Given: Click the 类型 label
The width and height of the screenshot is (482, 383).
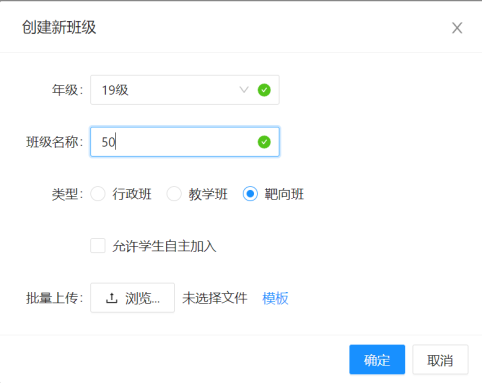Looking at the screenshot, I should click(x=67, y=194).
